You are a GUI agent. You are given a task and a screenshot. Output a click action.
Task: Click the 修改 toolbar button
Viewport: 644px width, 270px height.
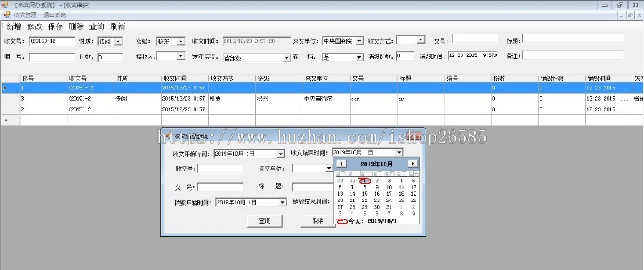coord(34,26)
